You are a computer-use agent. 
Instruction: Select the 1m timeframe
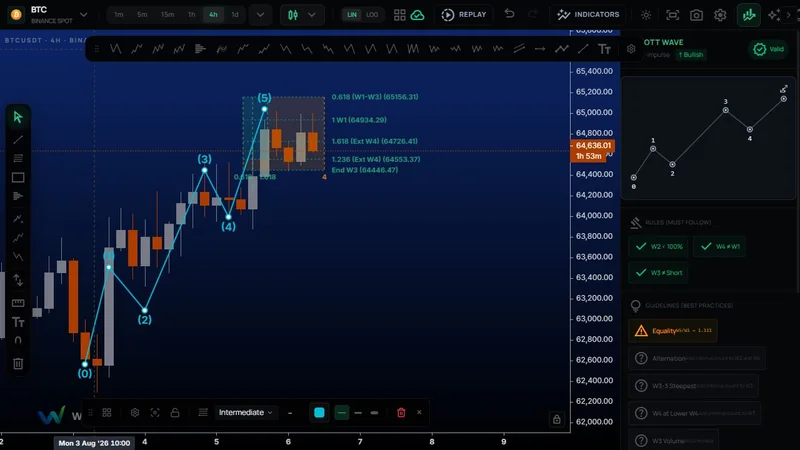pos(118,15)
